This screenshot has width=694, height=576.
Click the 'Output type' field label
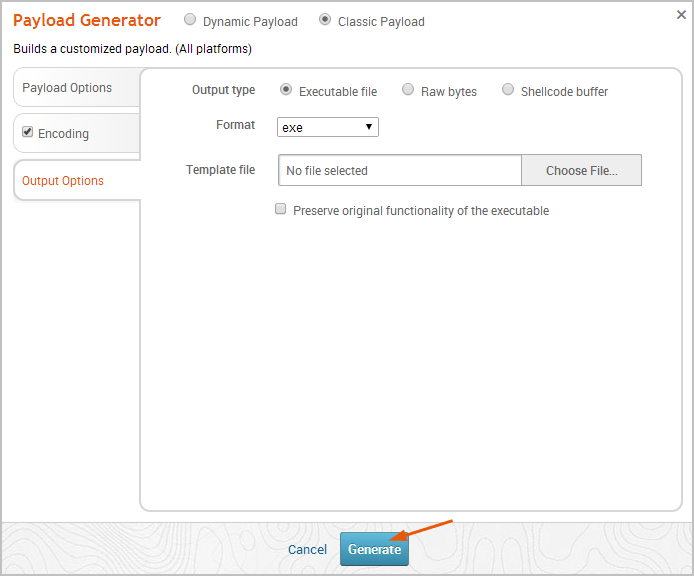[223, 90]
